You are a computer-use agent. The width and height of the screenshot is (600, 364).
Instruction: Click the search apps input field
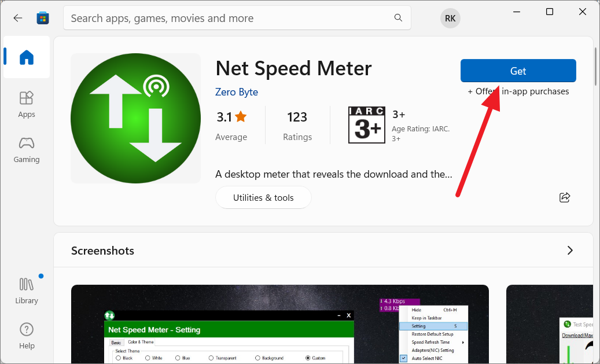[237, 18]
